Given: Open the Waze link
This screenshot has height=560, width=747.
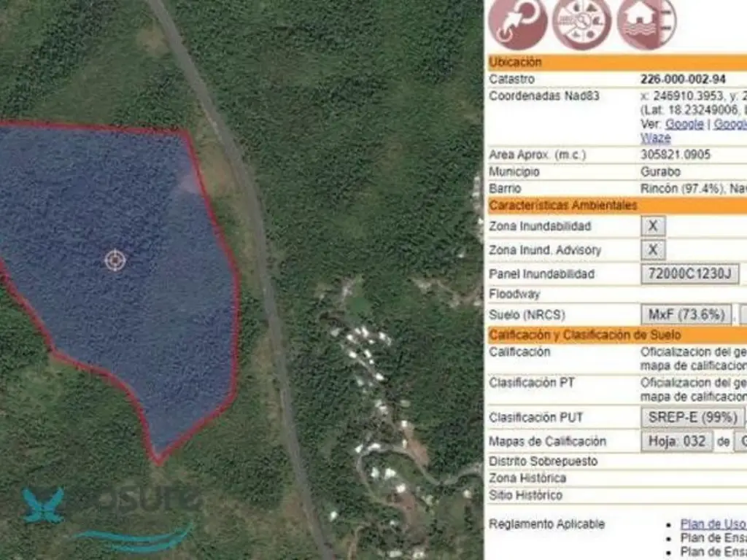Looking at the screenshot, I should pyautogui.click(x=656, y=138).
